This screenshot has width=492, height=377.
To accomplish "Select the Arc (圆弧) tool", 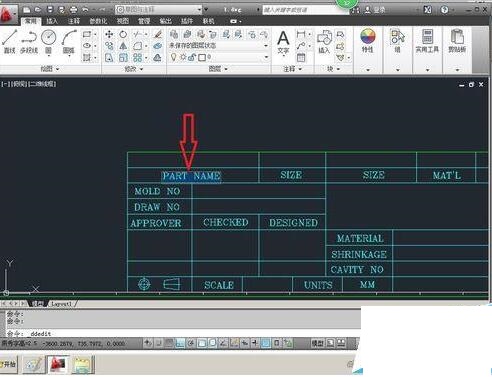I will click(x=68, y=41).
